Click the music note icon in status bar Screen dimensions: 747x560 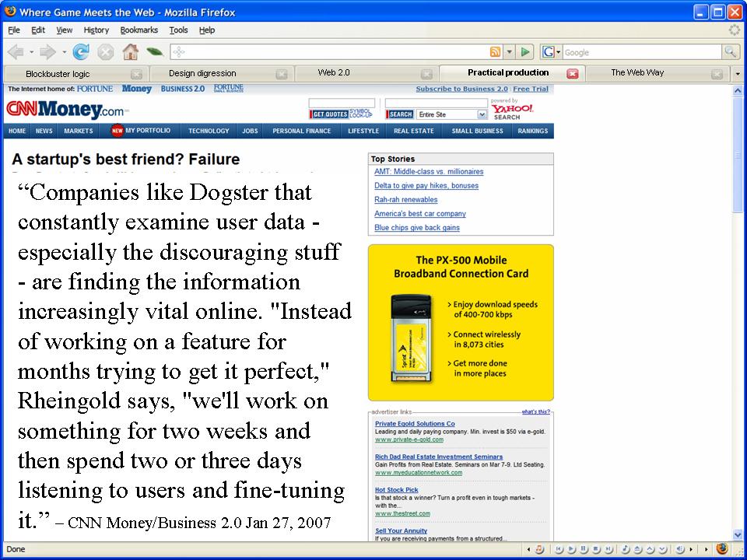pos(626,549)
